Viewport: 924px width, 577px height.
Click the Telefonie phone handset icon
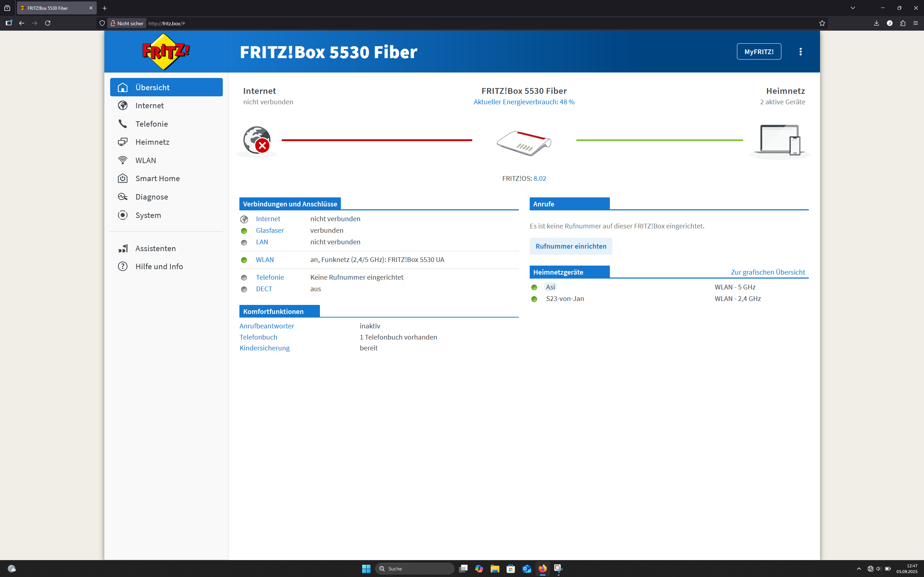[x=122, y=124]
